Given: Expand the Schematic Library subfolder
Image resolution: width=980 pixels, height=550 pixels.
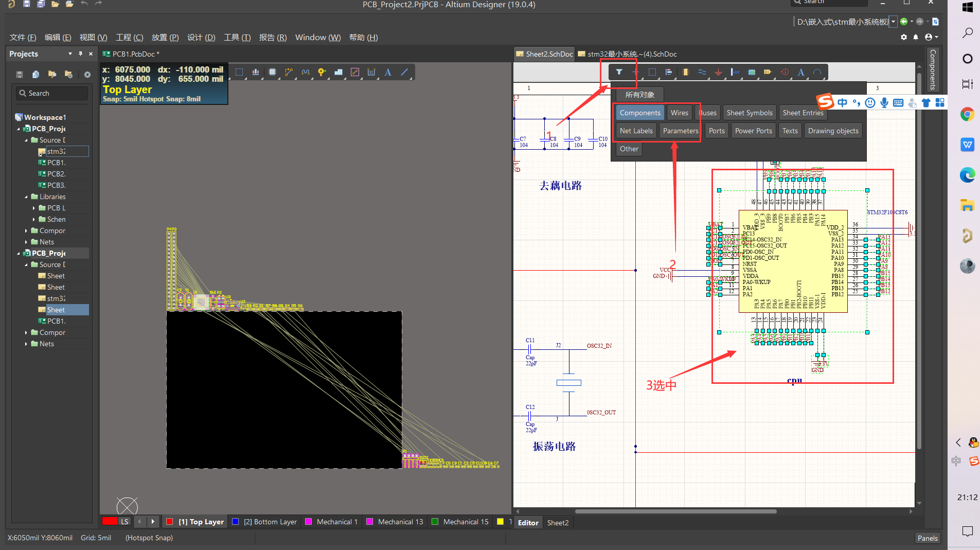Looking at the screenshot, I should [x=34, y=219].
